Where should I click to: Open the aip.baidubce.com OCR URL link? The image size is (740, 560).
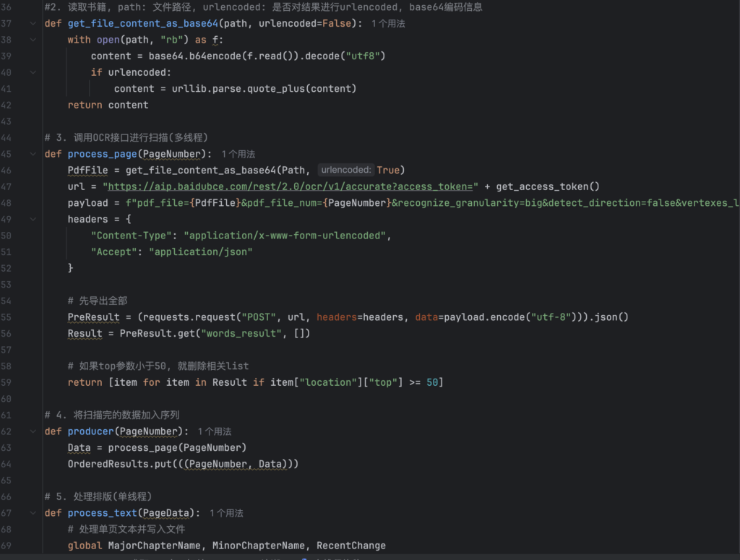tap(291, 186)
